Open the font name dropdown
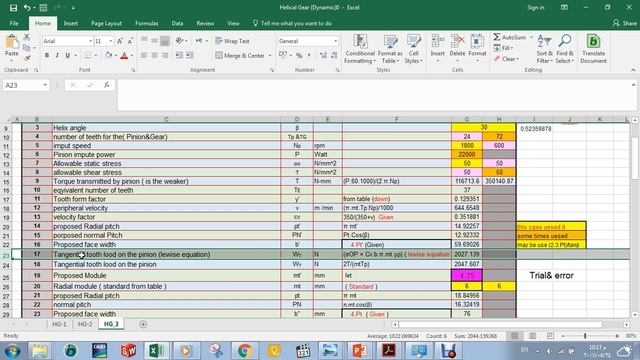The width and height of the screenshot is (640, 360). pyautogui.click(x=90, y=41)
